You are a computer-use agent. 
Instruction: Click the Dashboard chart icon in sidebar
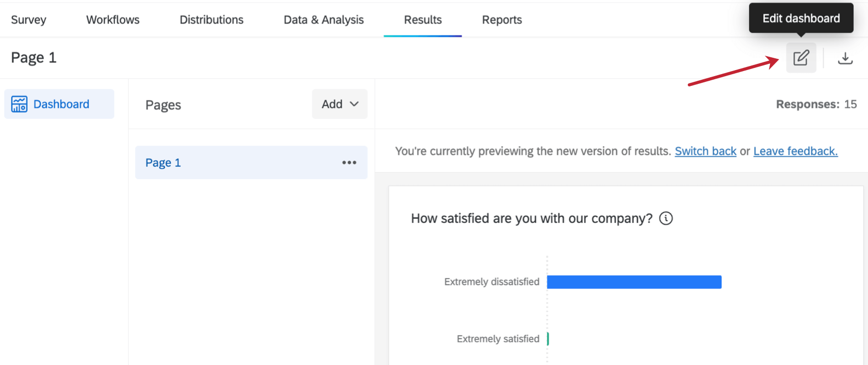[19, 104]
